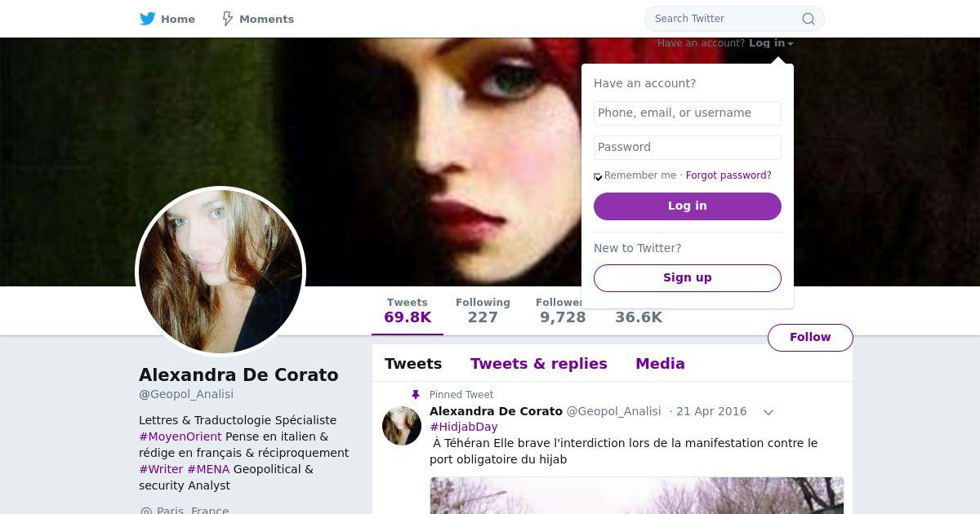Switch to Tweets & replies tab
980x514 pixels.
[x=539, y=364]
